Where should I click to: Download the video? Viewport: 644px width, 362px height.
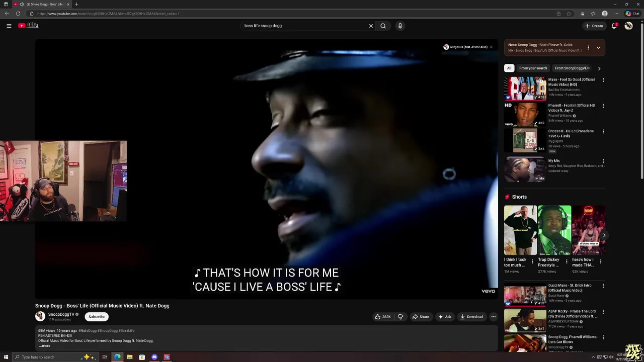click(x=471, y=317)
